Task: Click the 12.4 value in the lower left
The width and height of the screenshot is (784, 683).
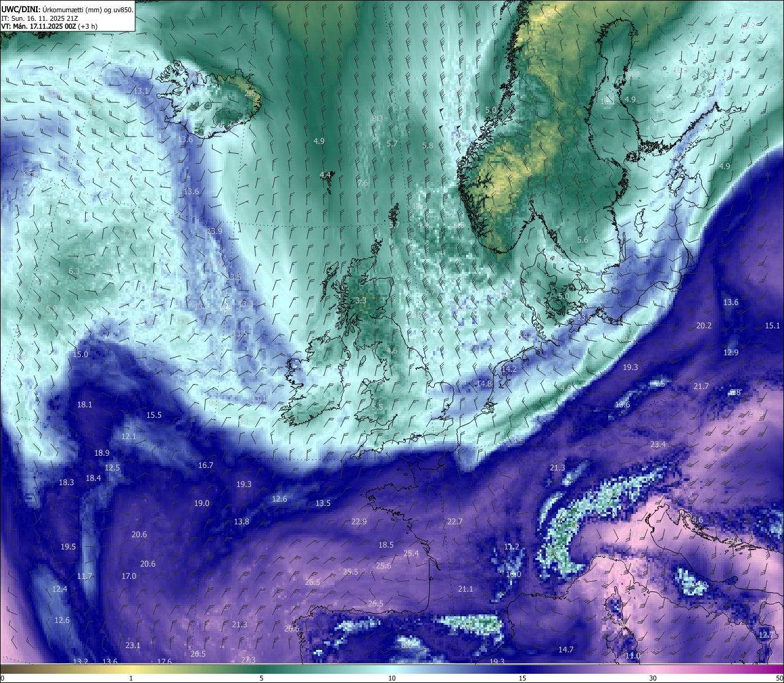Action: point(59,589)
